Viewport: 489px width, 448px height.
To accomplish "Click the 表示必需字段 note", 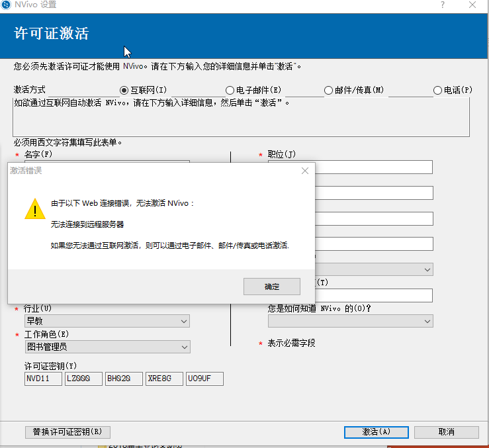I will (291, 343).
